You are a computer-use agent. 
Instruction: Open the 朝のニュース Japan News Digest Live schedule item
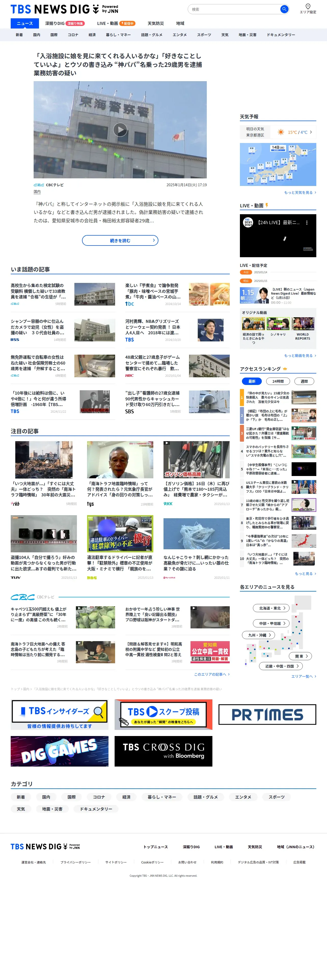[x=278, y=295]
